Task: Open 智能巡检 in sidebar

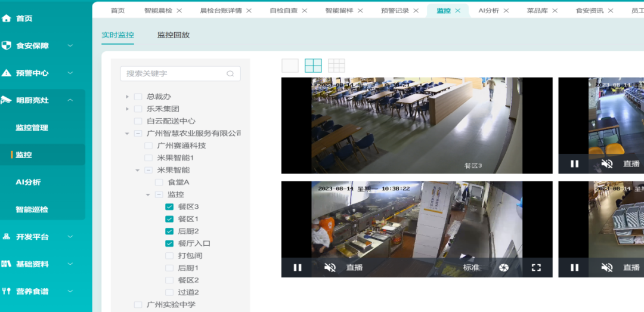Action: click(32, 209)
